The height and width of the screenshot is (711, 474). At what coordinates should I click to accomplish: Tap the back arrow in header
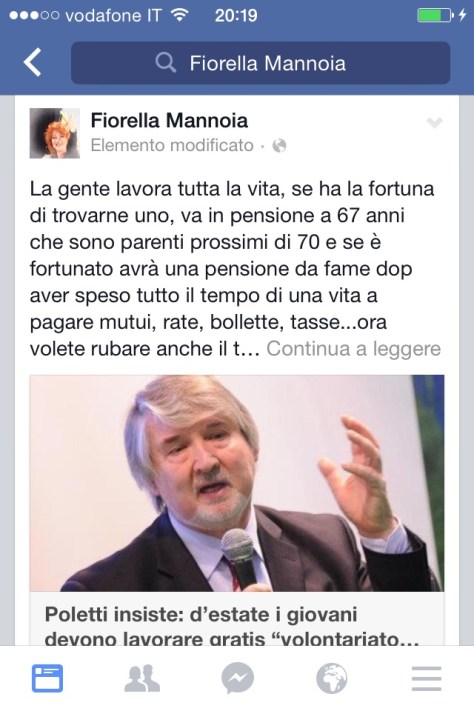32,62
